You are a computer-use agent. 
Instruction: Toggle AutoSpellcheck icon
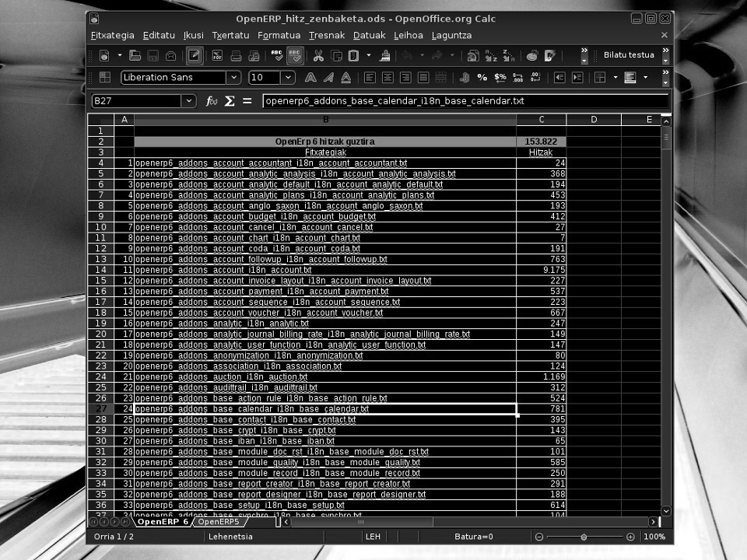295,56
